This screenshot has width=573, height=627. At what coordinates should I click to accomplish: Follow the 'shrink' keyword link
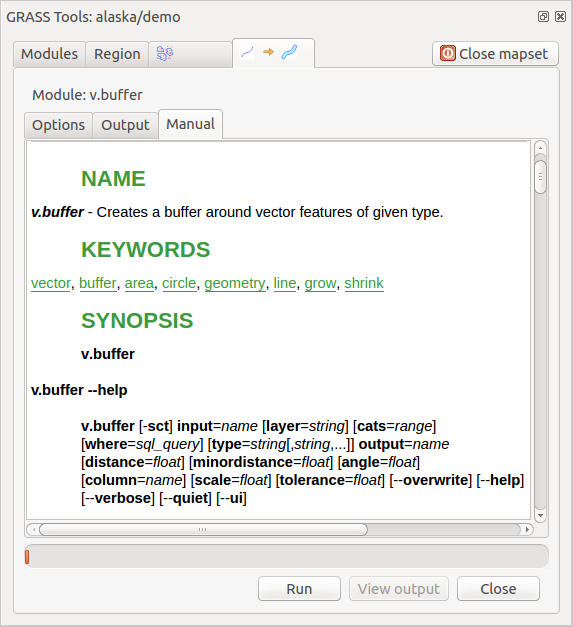coord(364,283)
